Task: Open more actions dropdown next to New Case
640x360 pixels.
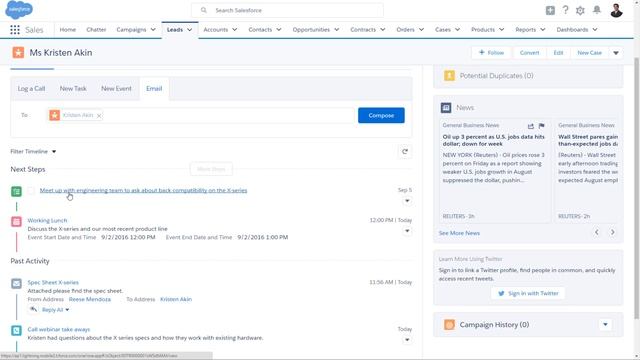Action: (616, 53)
